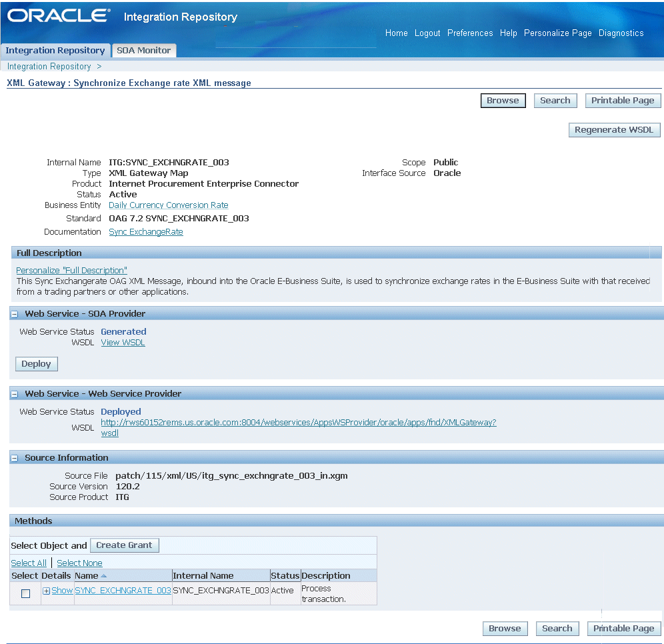The width and height of the screenshot is (664, 644).
Task: Click the top Browse button
Action: [x=503, y=101]
